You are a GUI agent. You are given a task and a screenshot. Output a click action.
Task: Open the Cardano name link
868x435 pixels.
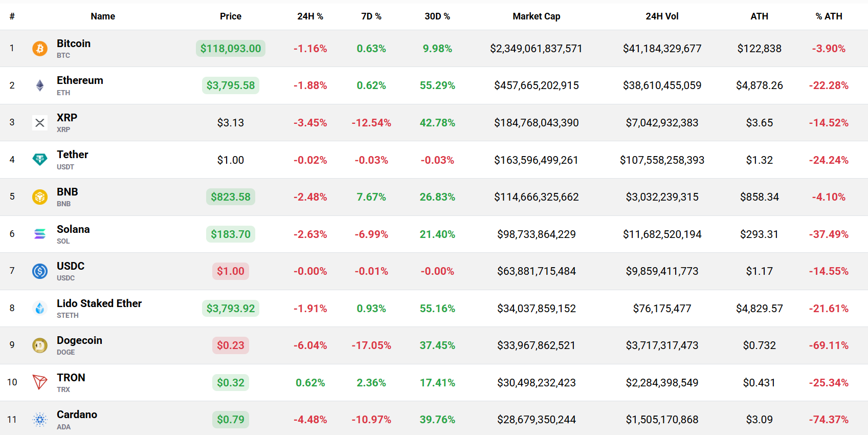[x=77, y=415]
